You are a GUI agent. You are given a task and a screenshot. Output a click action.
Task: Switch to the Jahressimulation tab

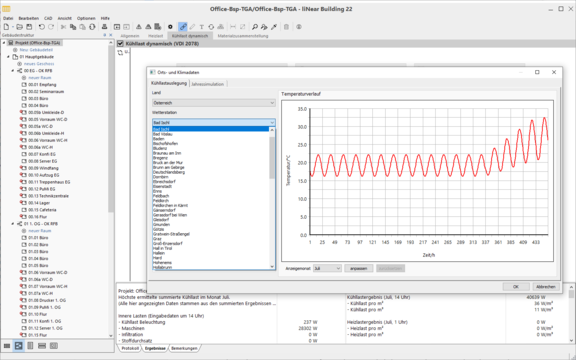pyautogui.click(x=208, y=84)
